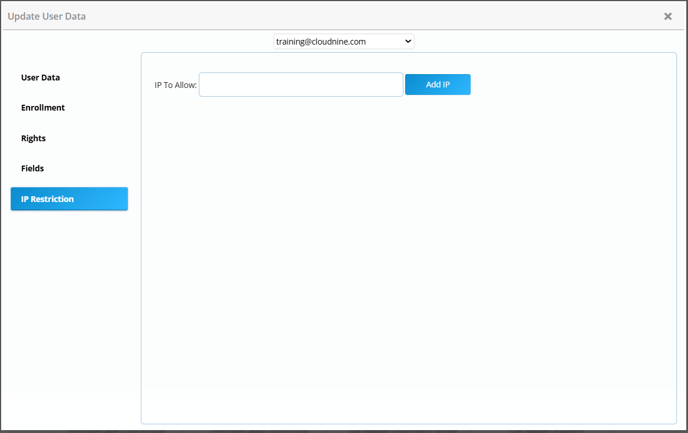Close the Update User Data dialog

(x=668, y=16)
